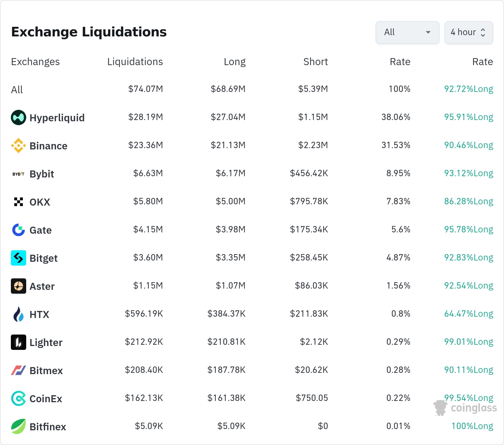
Task: Click the 4 hour selector arrows
Action: point(483,32)
